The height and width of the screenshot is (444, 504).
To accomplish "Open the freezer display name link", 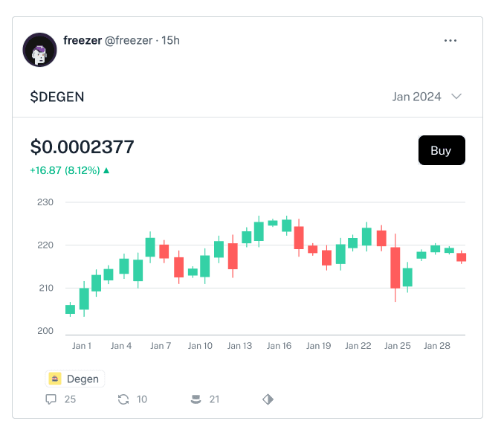I will pos(83,40).
